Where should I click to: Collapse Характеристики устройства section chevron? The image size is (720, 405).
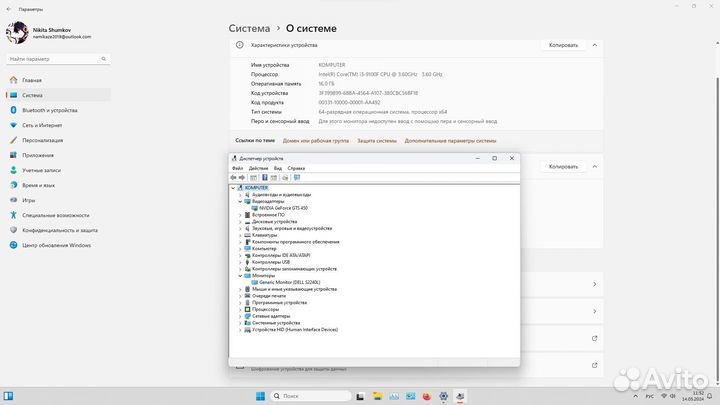tap(595, 45)
